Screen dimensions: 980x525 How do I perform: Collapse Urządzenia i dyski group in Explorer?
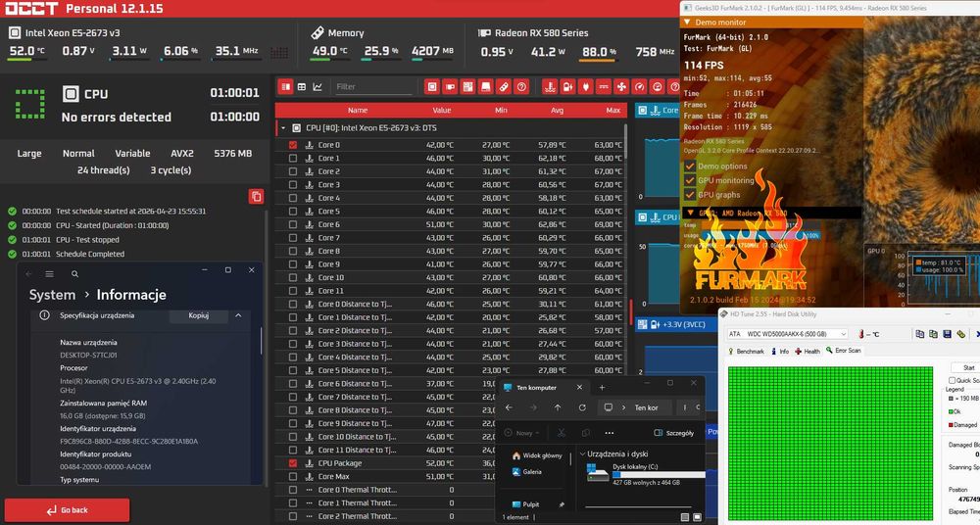pyautogui.click(x=582, y=454)
